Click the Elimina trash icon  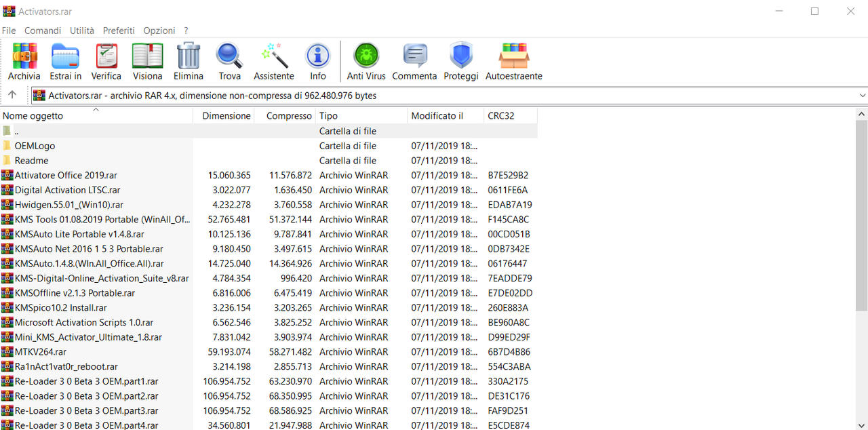[189, 56]
